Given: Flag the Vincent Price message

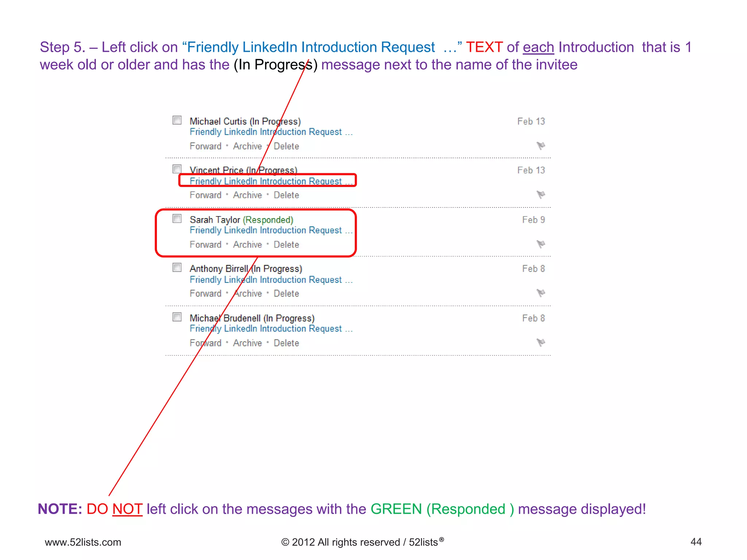Looking at the screenshot, I should [541, 195].
